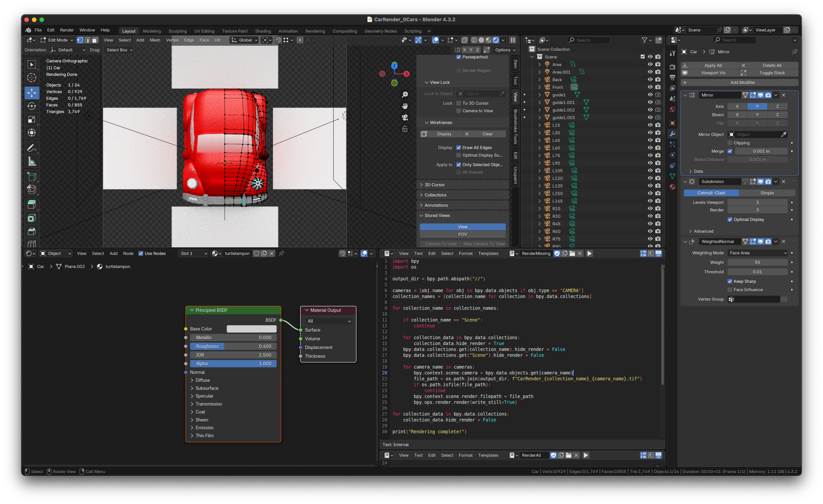Click the Add Modifier button

tap(739, 82)
